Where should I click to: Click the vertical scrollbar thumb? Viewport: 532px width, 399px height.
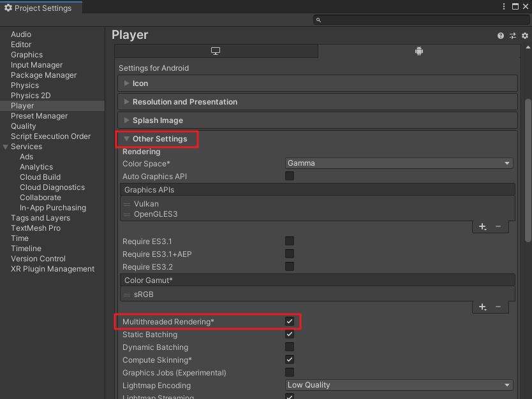528,170
